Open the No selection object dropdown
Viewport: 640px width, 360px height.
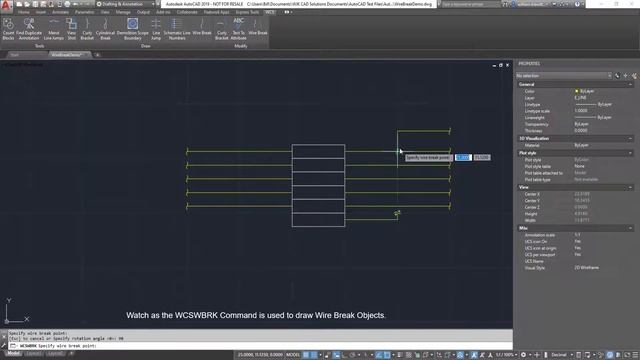[563, 76]
